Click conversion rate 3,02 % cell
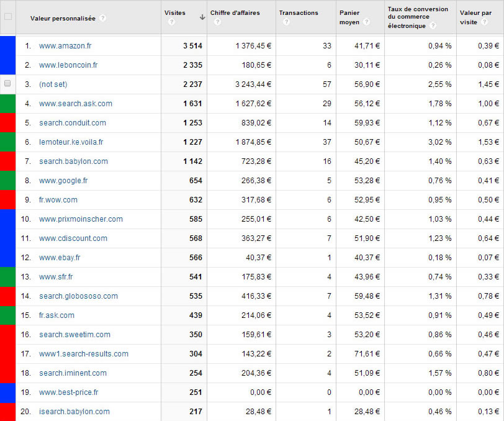Image resolution: width=504 pixels, height=421 pixels. click(439, 142)
